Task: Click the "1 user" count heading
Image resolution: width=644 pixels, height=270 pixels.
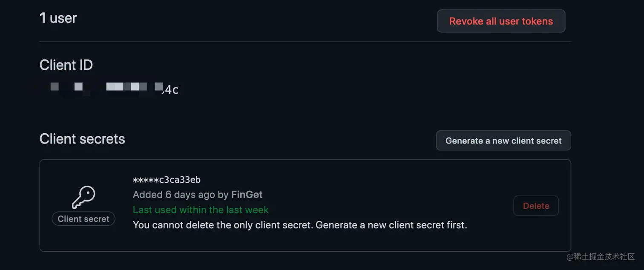Action: [x=58, y=18]
